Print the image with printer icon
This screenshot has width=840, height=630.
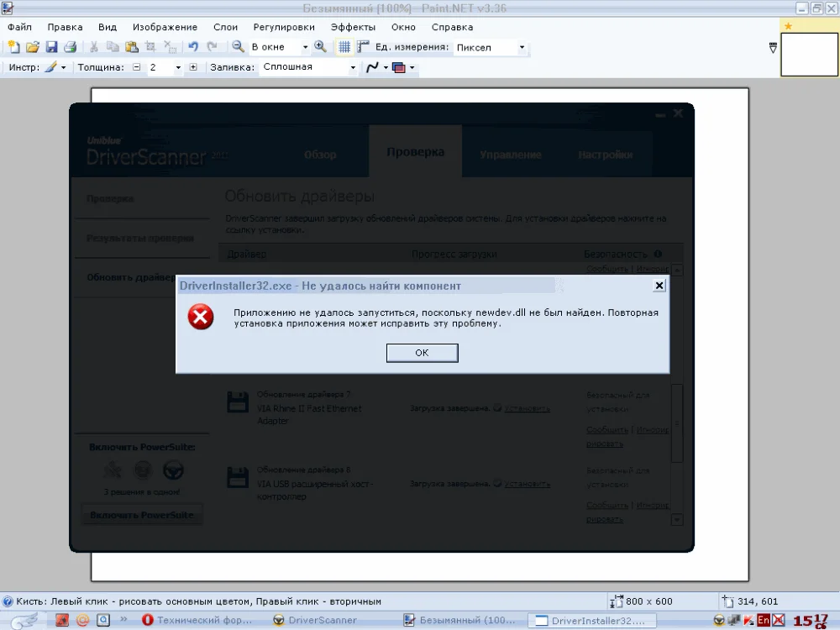pyautogui.click(x=71, y=47)
